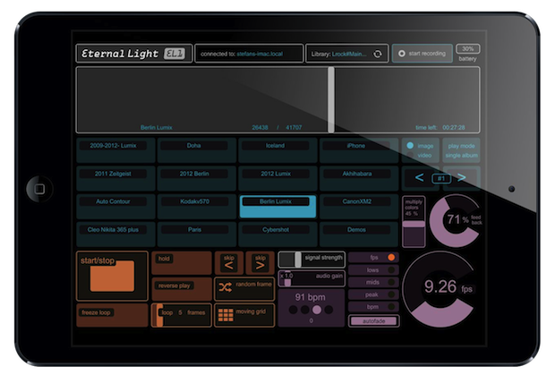Click the autofade button

pos(374,321)
